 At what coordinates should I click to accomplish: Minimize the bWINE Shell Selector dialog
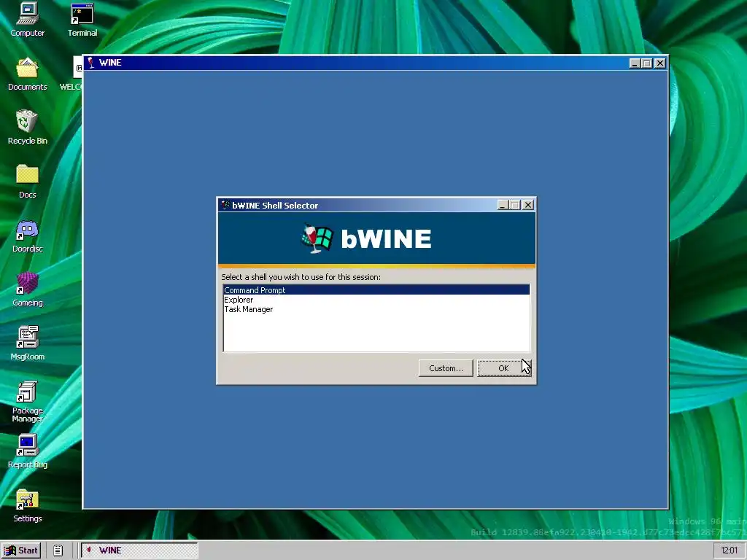503,205
